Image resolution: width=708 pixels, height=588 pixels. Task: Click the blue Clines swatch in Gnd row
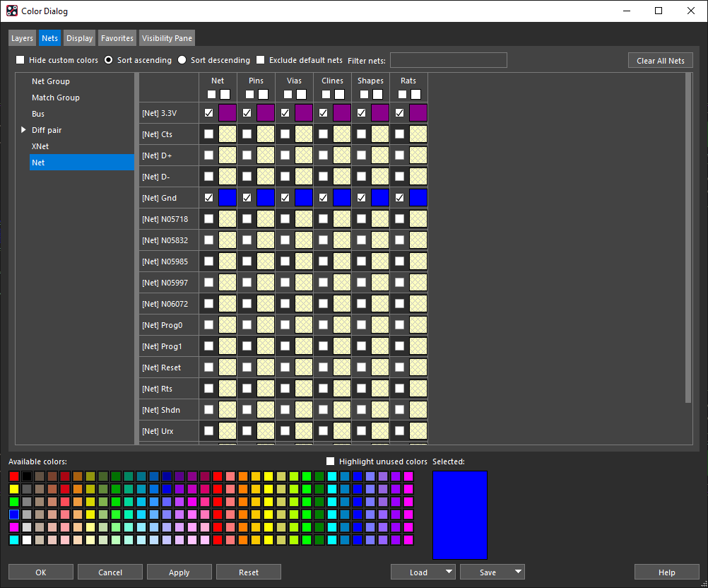(342, 198)
